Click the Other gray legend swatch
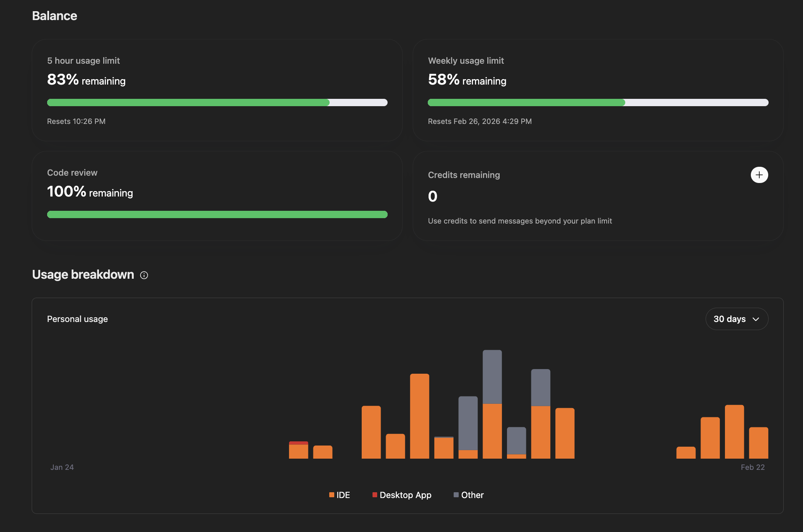This screenshot has width=803, height=532. click(x=456, y=495)
